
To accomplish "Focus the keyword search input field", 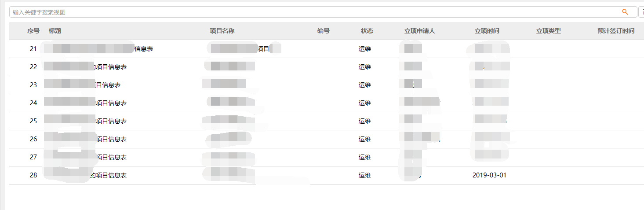I will pos(308,12).
